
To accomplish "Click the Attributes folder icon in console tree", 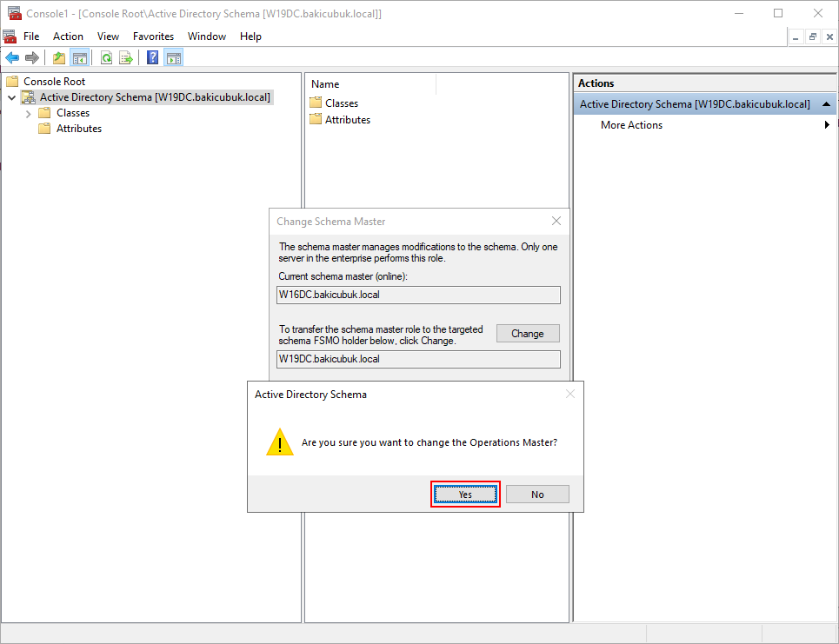I will 44,129.
